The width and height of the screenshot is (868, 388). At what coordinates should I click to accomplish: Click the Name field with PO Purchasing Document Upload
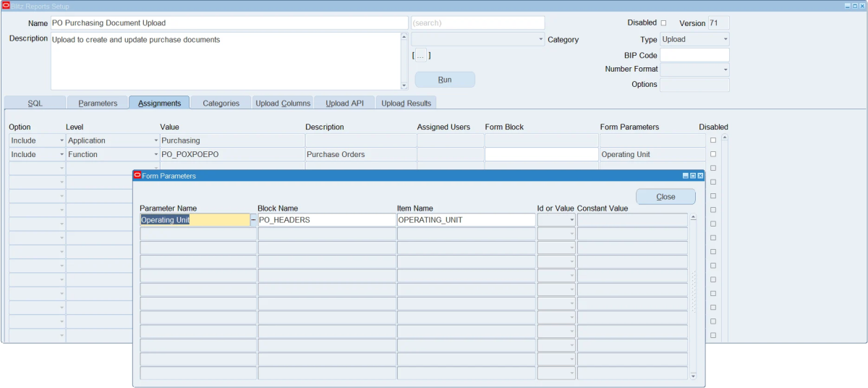point(229,23)
